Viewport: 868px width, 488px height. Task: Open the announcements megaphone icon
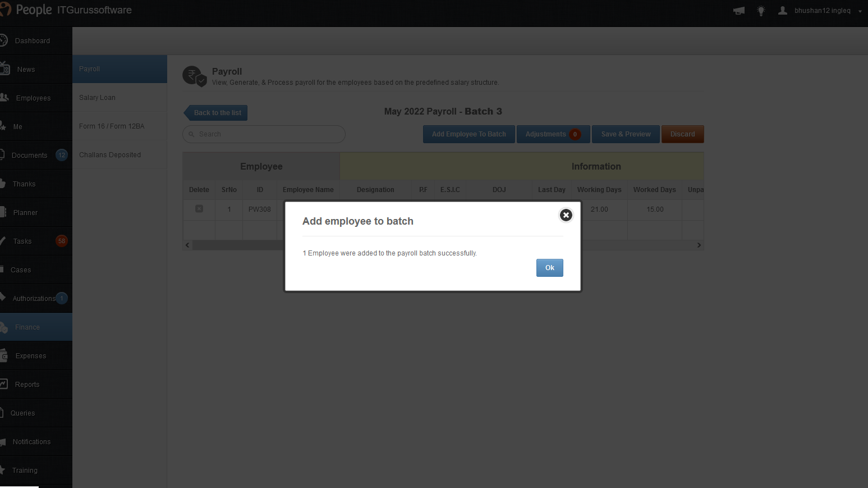739,11
